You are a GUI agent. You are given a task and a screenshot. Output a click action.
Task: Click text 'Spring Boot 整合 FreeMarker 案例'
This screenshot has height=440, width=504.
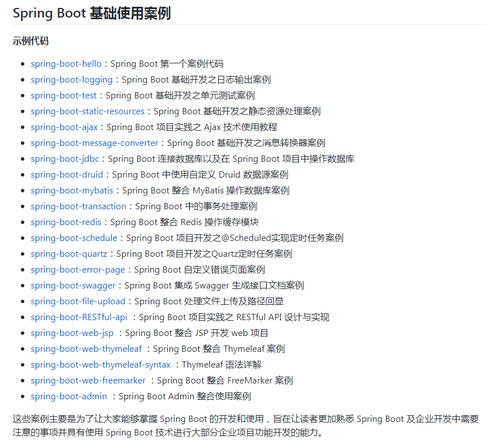coord(225,381)
